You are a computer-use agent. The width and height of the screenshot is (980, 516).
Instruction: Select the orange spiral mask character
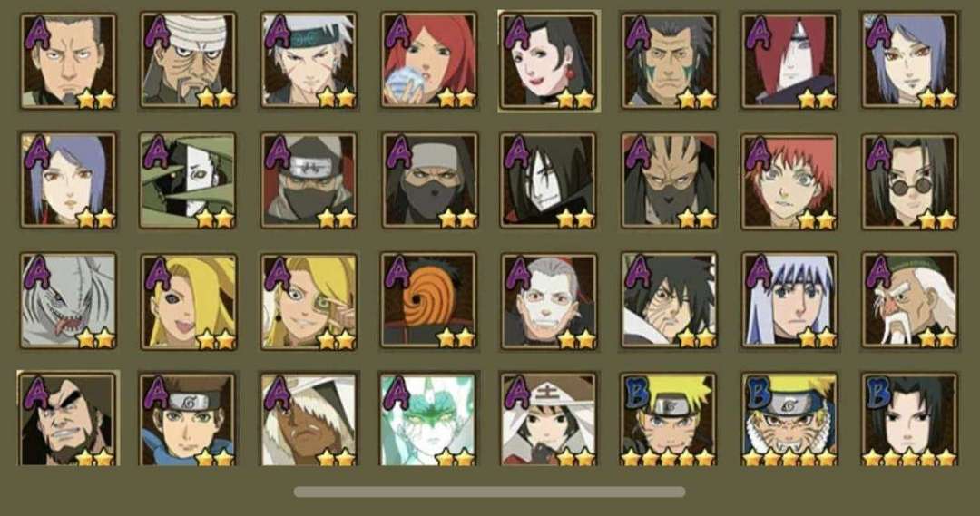click(428, 300)
